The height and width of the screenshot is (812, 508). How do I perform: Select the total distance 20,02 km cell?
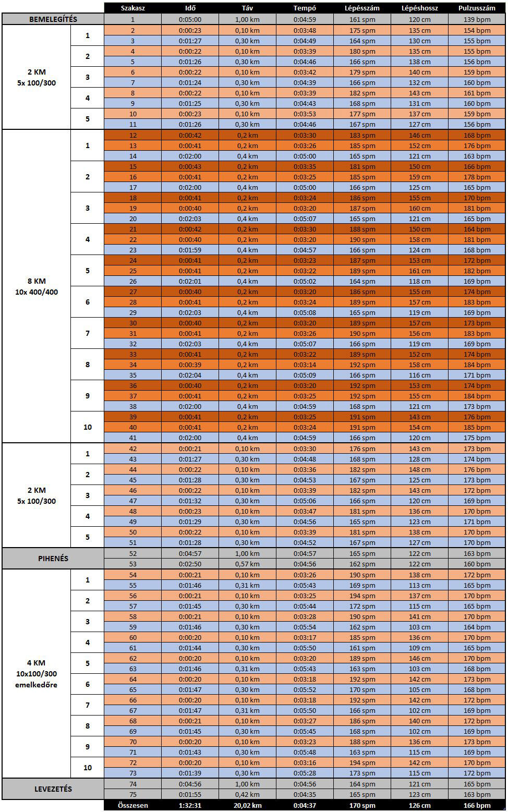point(247,805)
